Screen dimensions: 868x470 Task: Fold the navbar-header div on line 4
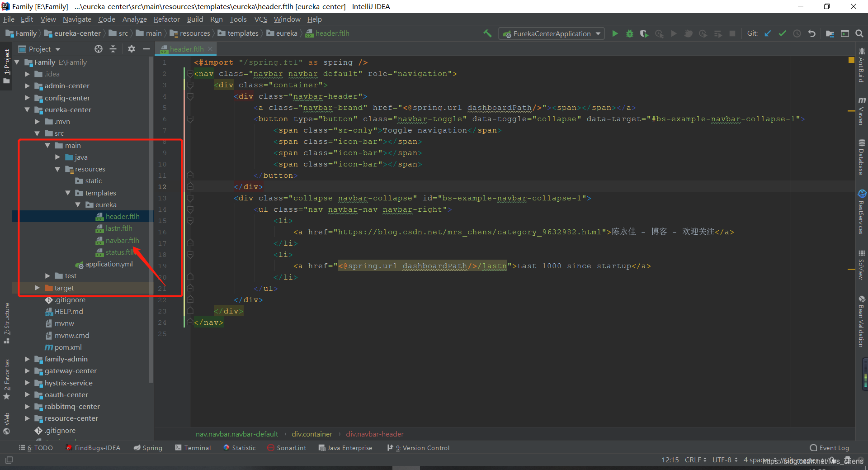(x=190, y=96)
